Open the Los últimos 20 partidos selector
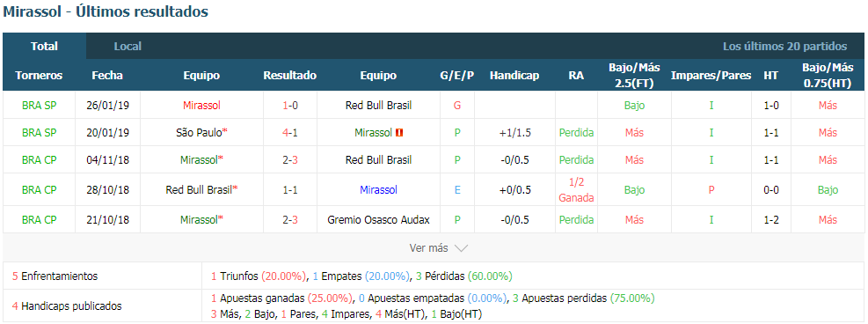The width and height of the screenshot is (868, 324). [x=784, y=47]
